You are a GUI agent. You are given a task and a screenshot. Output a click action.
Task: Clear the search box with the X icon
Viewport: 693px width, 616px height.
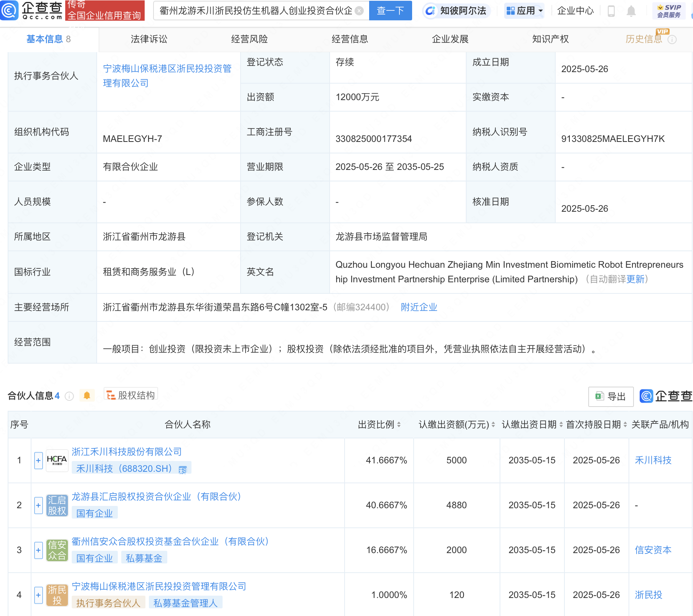coord(359,11)
